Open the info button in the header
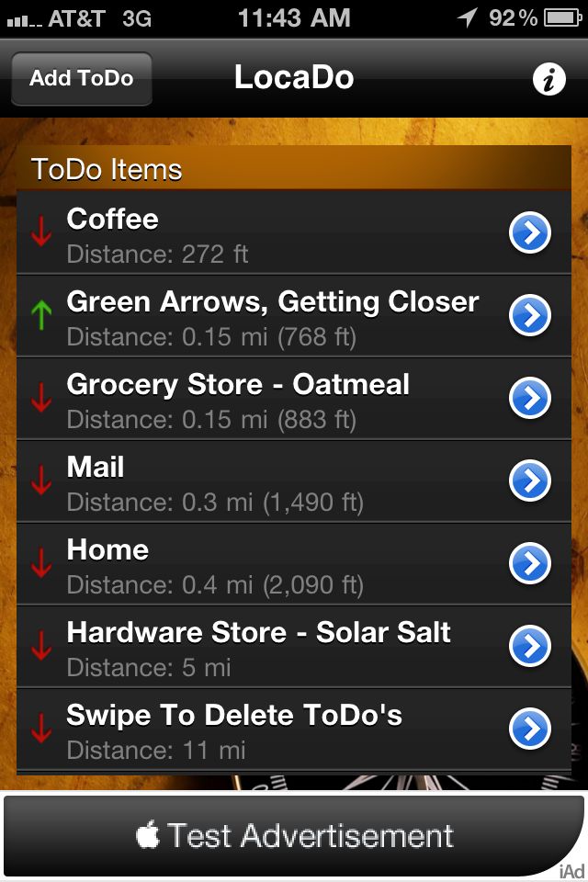Viewport: 588px width, 882px height. tap(548, 79)
